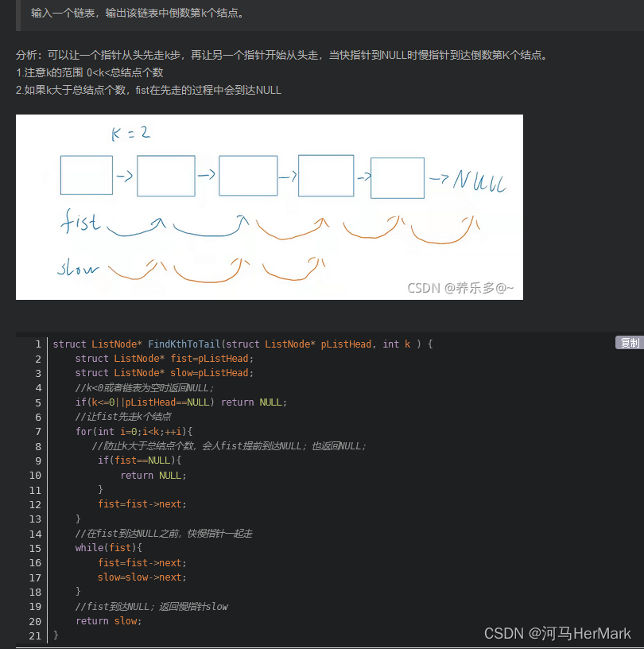Click the 'return slow;' line
This screenshot has width=644, height=649.
click(x=108, y=621)
